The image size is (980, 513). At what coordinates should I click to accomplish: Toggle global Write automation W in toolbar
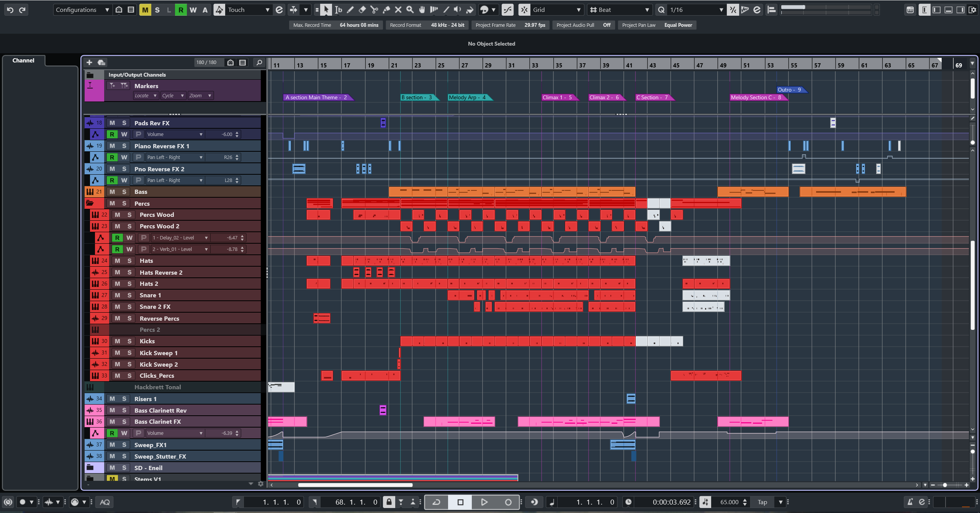(x=193, y=10)
